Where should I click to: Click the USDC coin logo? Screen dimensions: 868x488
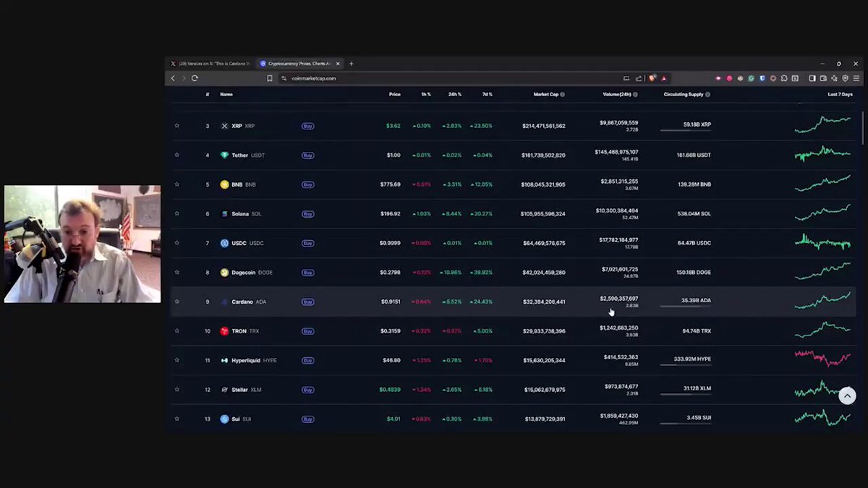click(224, 243)
